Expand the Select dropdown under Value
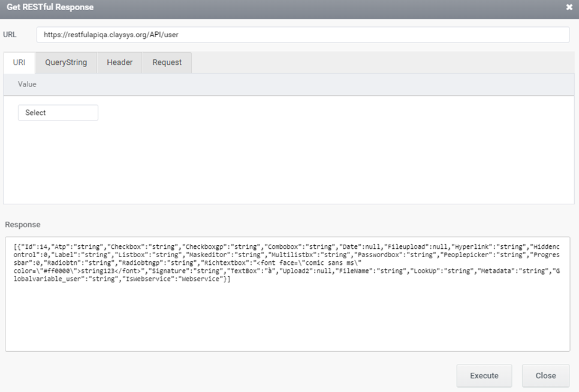 58,113
